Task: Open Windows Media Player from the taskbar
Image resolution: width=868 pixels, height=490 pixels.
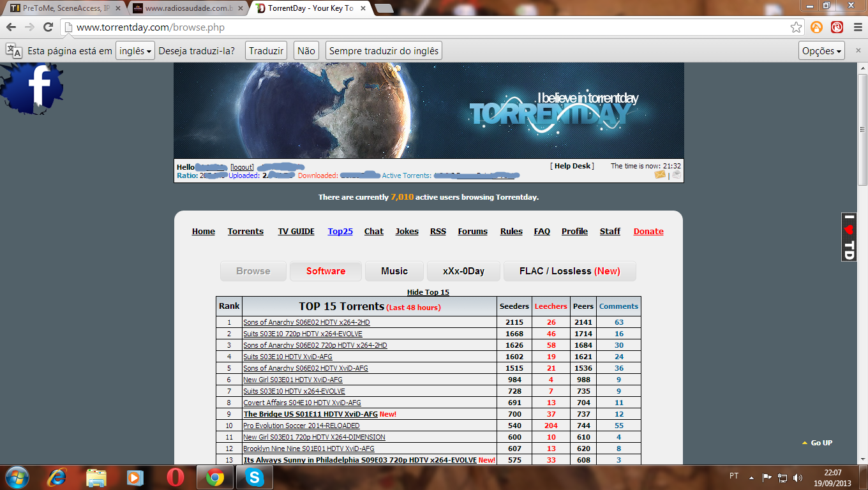Action: pyautogui.click(x=135, y=477)
